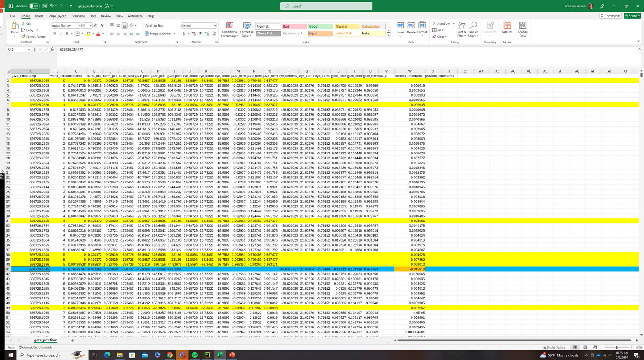The image size is (644, 360).
Task: Toggle the AutoSave switch
Action: (34, 6)
